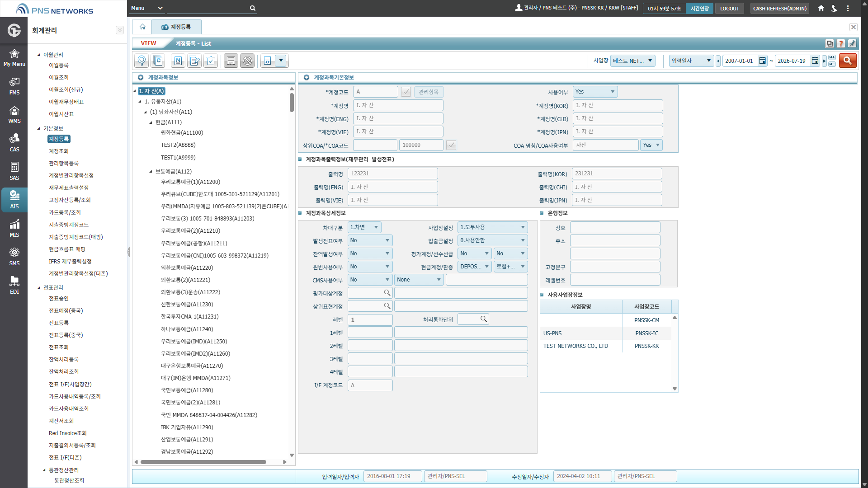The width and height of the screenshot is (868, 488).
Task: Collapse the 보통예금(A112) tree node
Action: pos(151,172)
